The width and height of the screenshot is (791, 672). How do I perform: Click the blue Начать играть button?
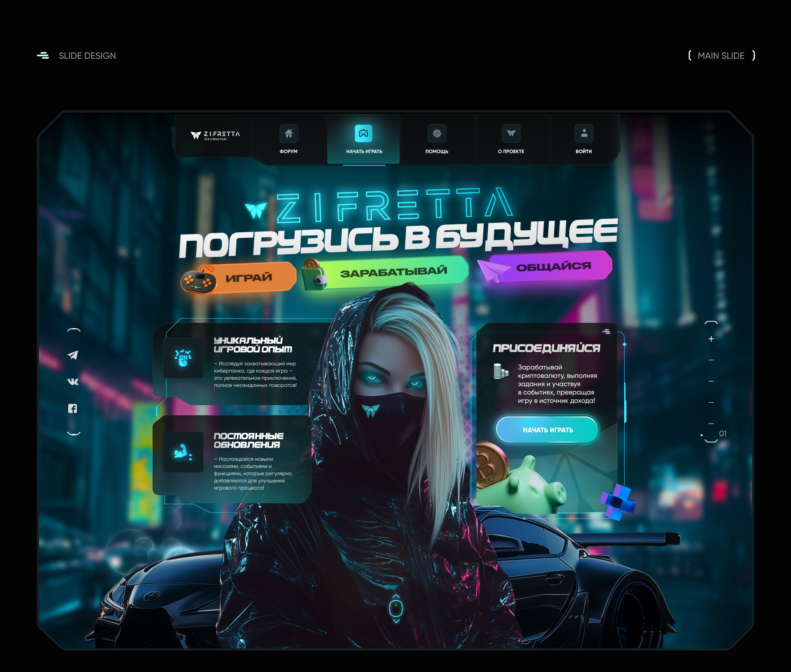[x=548, y=430]
